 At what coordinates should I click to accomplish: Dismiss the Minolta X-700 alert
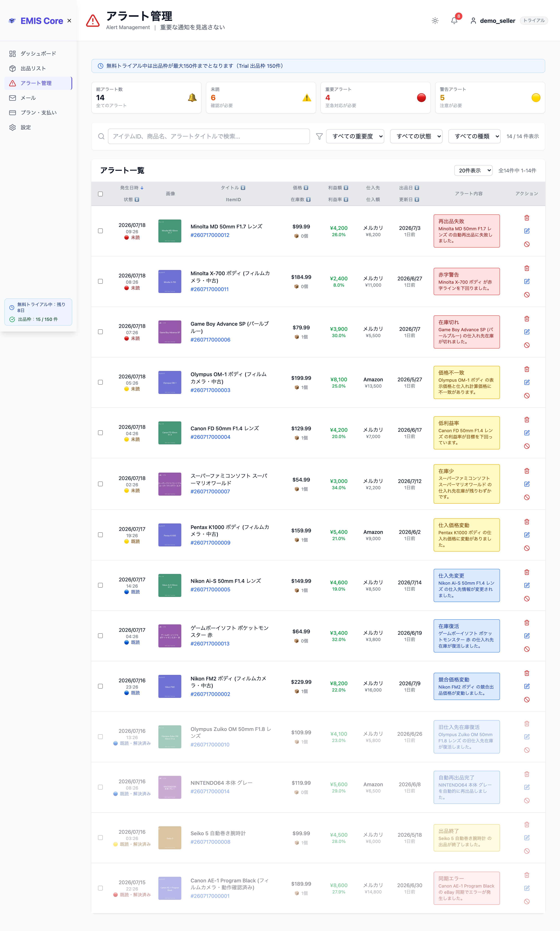(527, 295)
